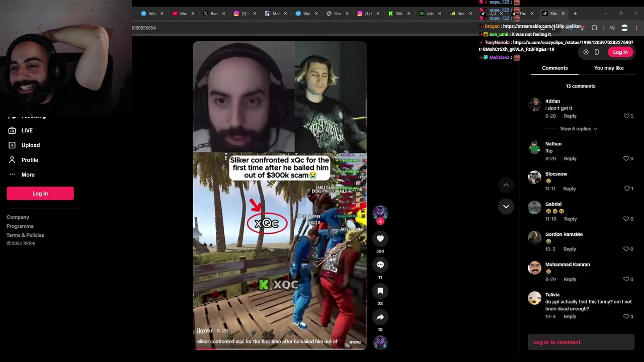Reply to Telivia's comment

pos(570,316)
